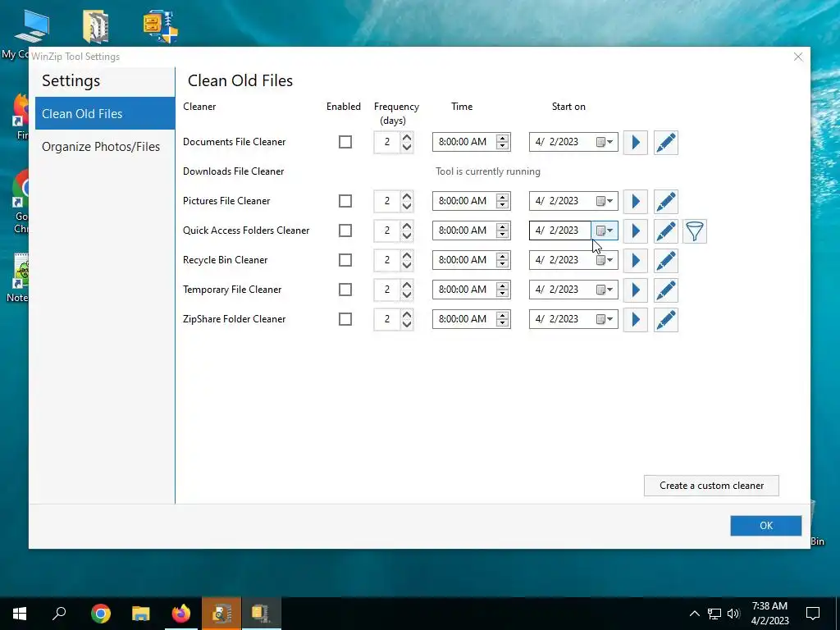Edit the Temporary File Cleaner settings
Image resolution: width=840 pixels, height=630 pixels.
point(666,290)
